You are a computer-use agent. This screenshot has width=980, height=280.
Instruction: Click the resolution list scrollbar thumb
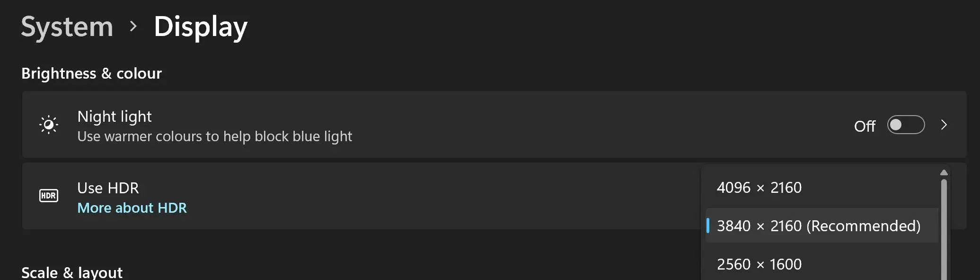coord(944,229)
